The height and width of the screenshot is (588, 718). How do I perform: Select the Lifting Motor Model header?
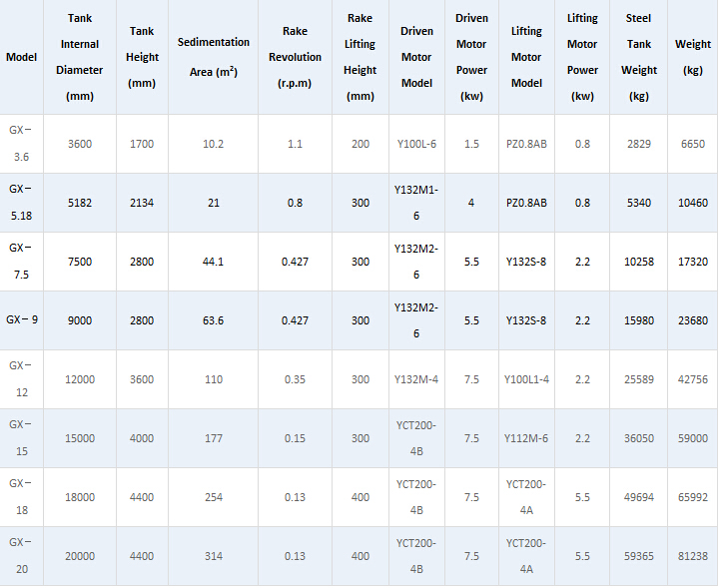(526, 57)
